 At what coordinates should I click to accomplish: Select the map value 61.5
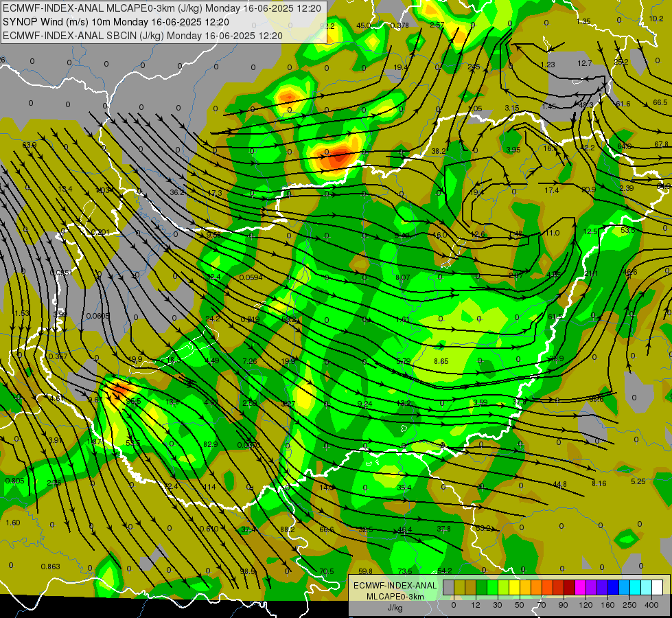[555, 317]
